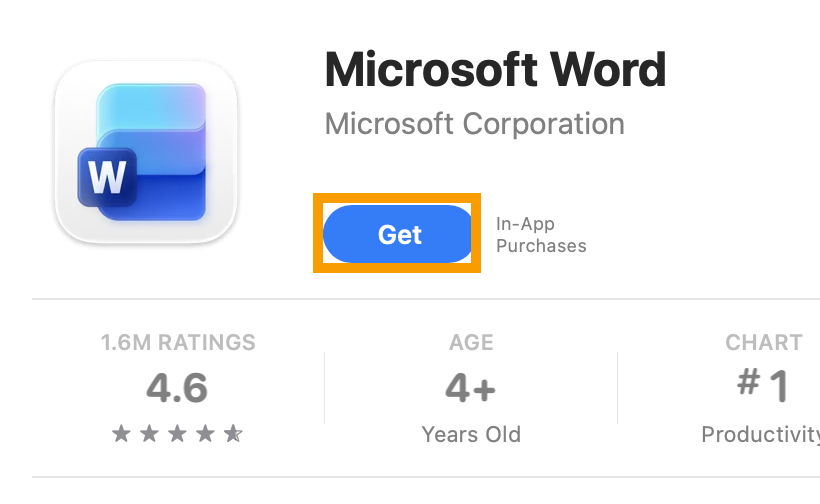Click the 4+ age rating value
820x504 pixels.
470,387
